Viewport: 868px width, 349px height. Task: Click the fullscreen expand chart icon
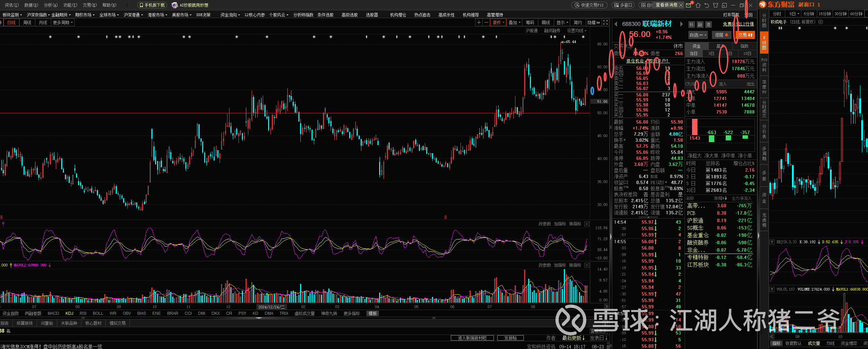[606, 23]
